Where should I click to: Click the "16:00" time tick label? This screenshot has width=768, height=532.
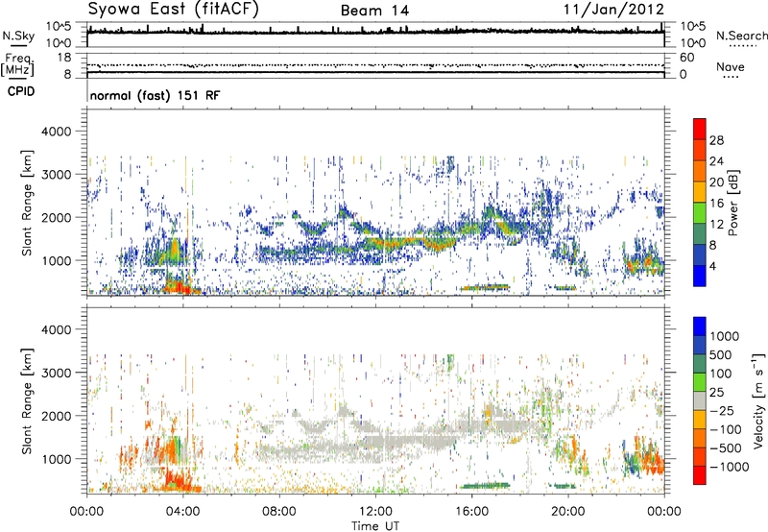(471, 512)
